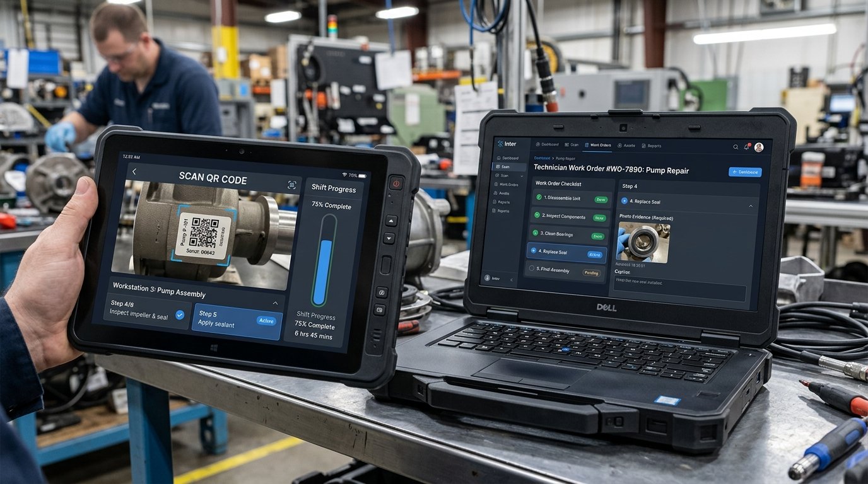Tap the Shift Progress panel heading
The image size is (868, 484).
point(334,189)
